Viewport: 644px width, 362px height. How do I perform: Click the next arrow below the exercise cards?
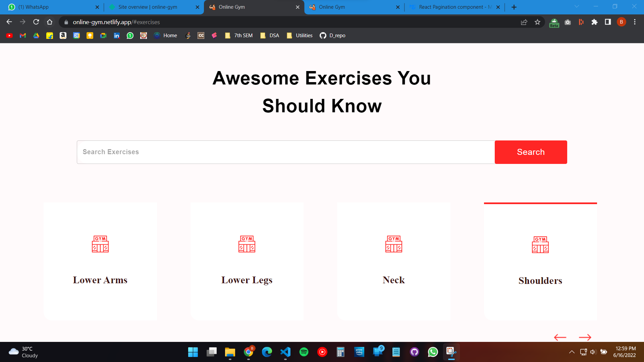(x=585, y=338)
